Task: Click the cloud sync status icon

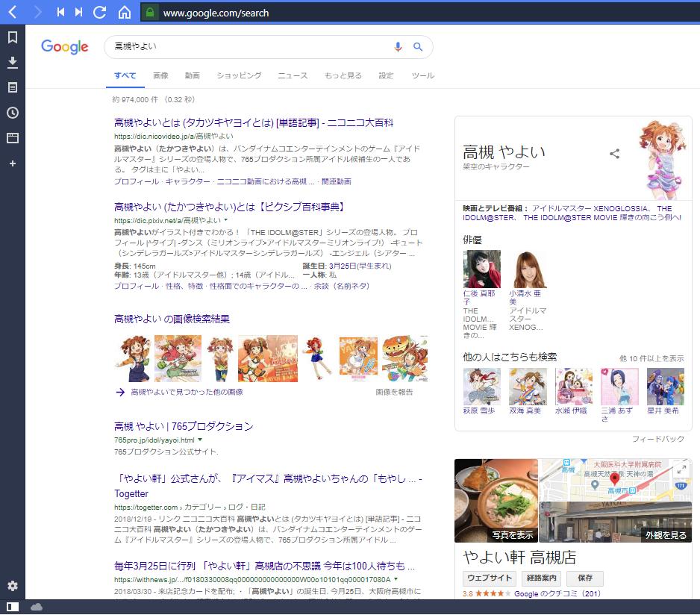Action: [37, 607]
